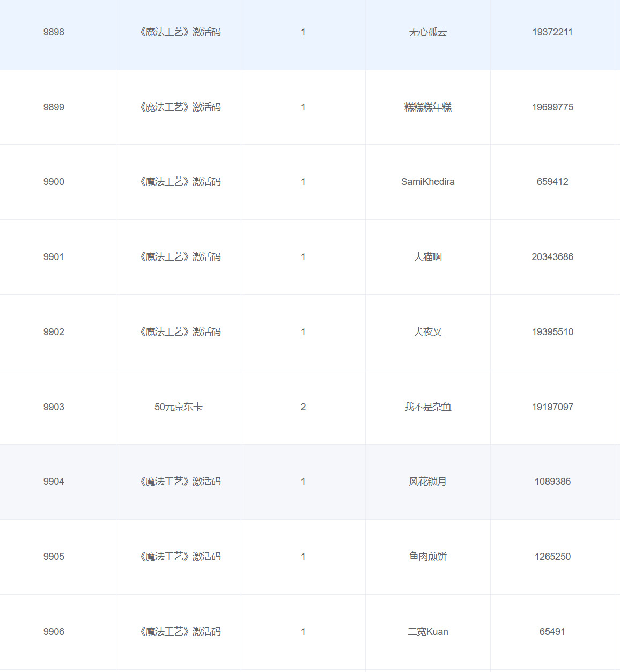Image resolution: width=620 pixels, height=672 pixels.
Task: Click user ID 65491
Action: (552, 632)
